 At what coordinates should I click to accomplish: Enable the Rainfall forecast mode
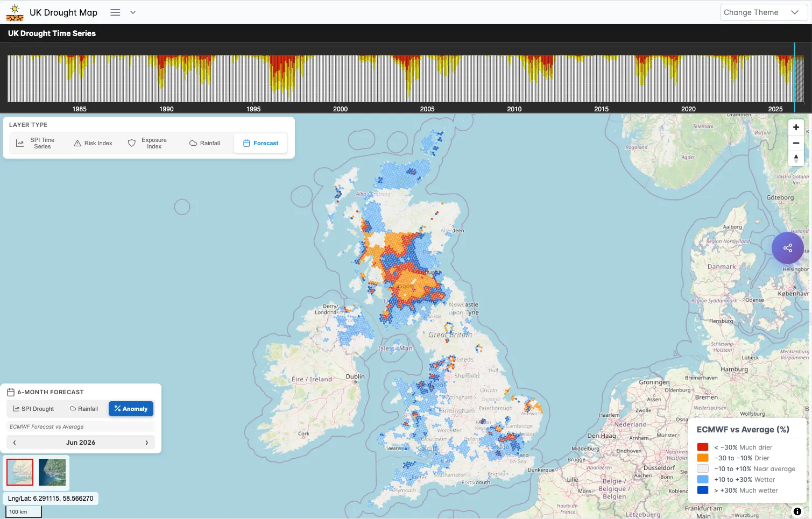83,409
